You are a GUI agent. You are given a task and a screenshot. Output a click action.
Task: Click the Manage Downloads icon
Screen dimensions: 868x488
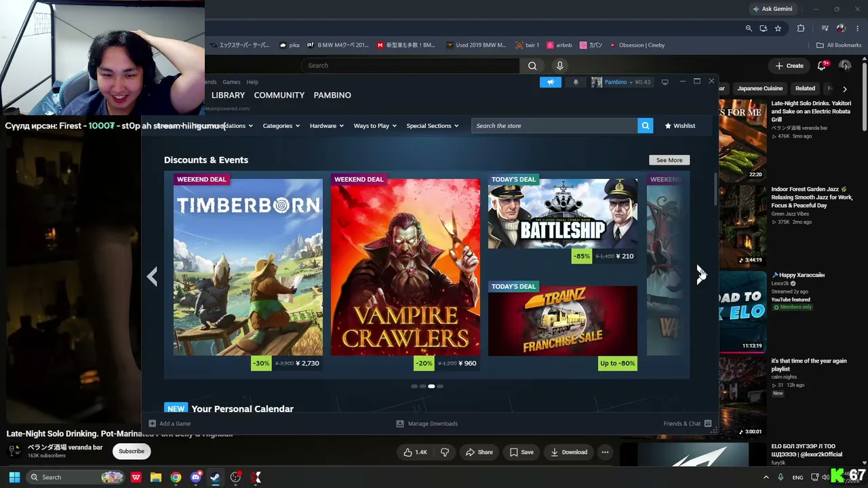tap(400, 424)
